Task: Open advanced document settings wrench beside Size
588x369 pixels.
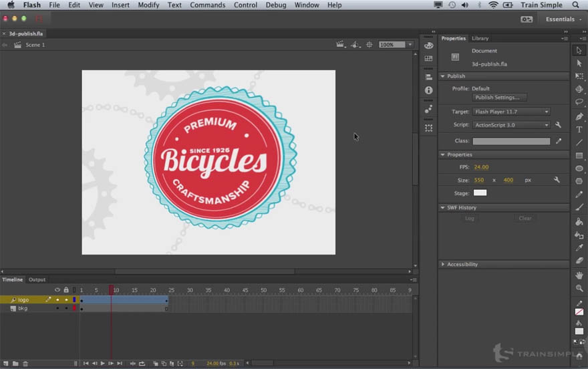Action: click(x=557, y=180)
